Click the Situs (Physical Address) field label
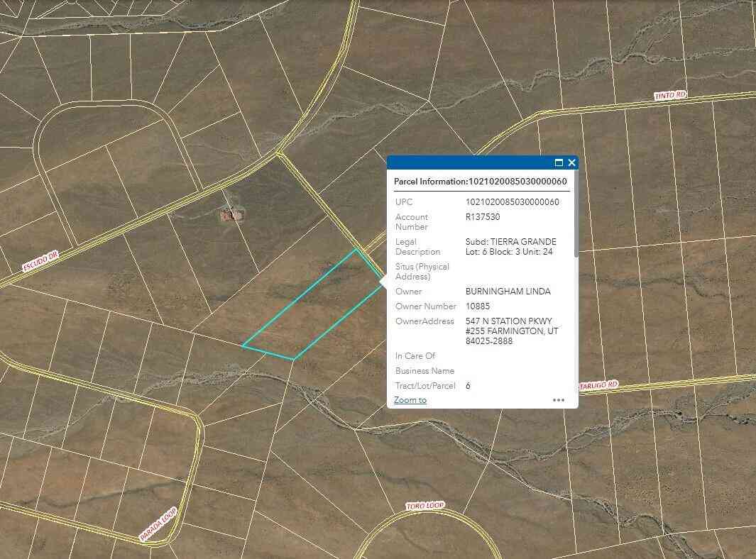 tap(422, 271)
